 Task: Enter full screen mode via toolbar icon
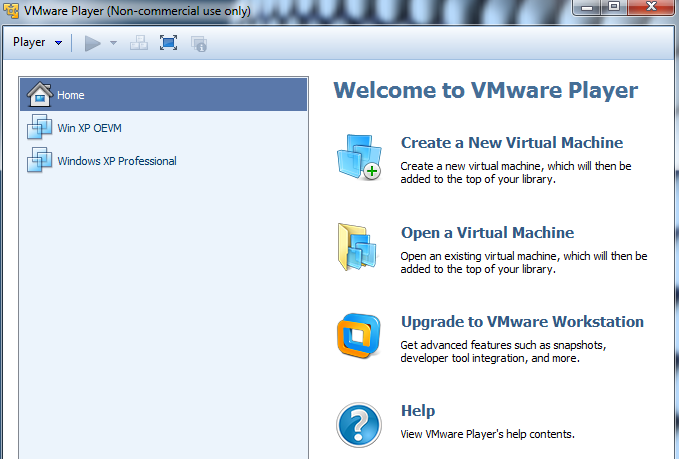(168, 43)
